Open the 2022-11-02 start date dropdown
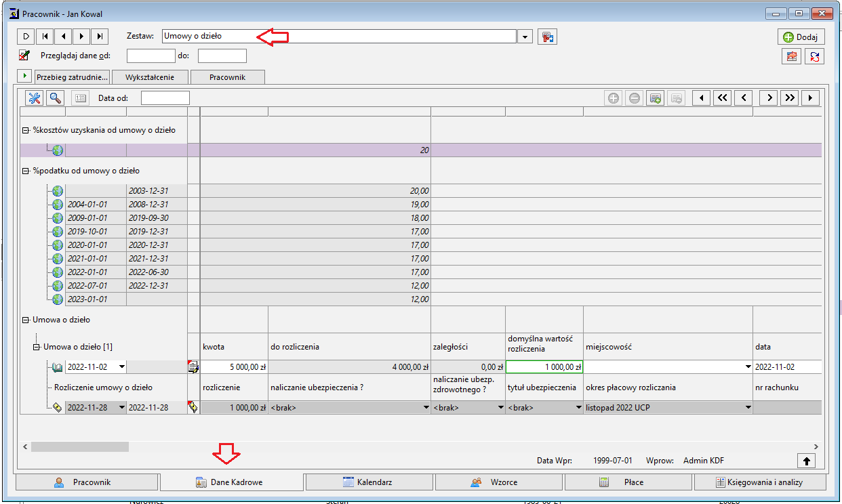The width and height of the screenshot is (842, 504). (122, 367)
